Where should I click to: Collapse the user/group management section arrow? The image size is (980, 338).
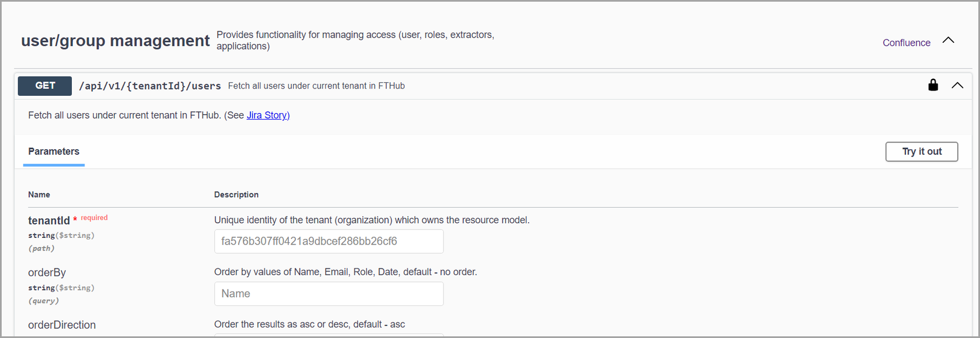click(x=948, y=40)
